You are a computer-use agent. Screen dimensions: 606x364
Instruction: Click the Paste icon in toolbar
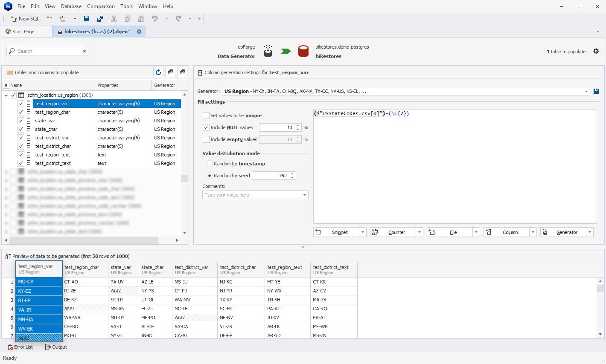[x=141, y=19]
